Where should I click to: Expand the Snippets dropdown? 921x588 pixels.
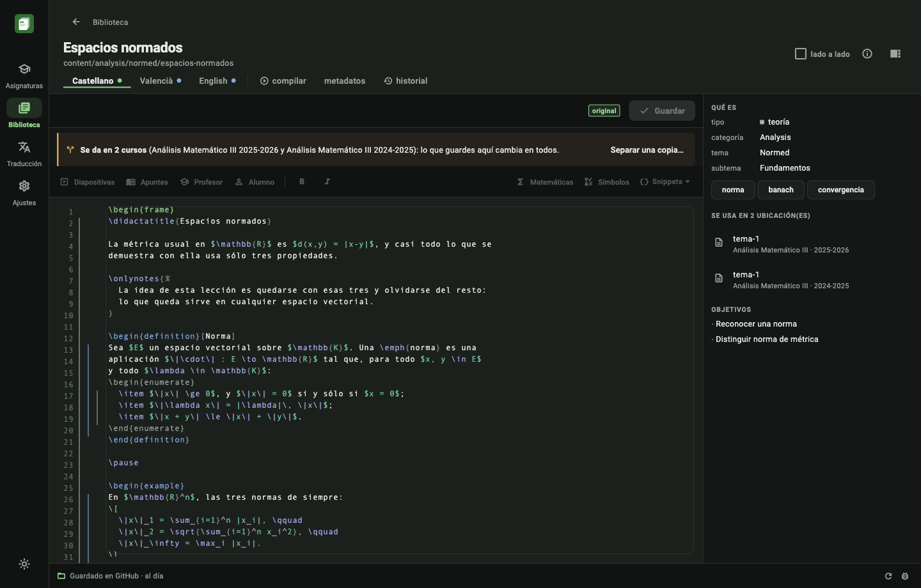tap(665, 182)
